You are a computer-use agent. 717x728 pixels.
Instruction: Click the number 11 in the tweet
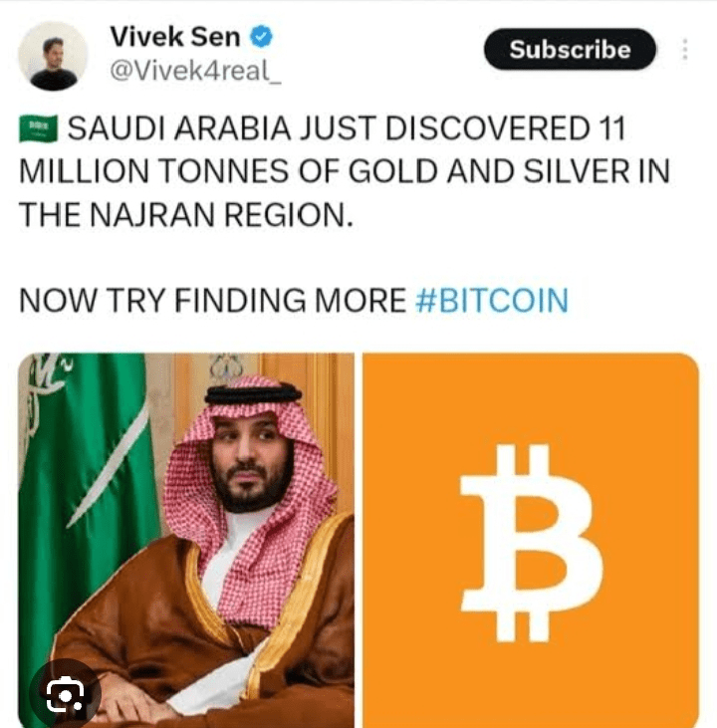[x=611, y=128]
